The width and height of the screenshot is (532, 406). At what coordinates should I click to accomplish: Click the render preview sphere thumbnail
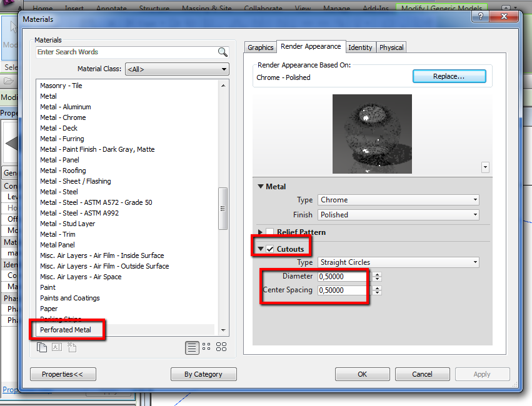click(372, 134)
